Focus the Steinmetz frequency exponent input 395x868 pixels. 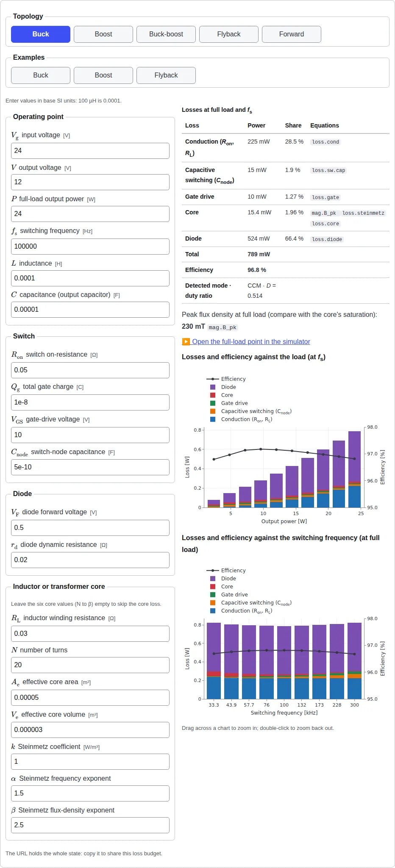(90, 793)
